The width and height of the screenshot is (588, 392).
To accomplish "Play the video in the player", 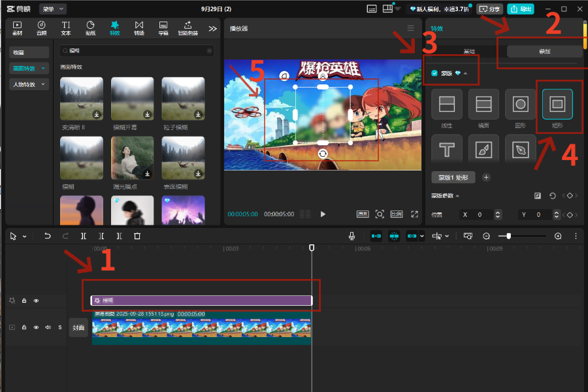I will pos(323,214).
